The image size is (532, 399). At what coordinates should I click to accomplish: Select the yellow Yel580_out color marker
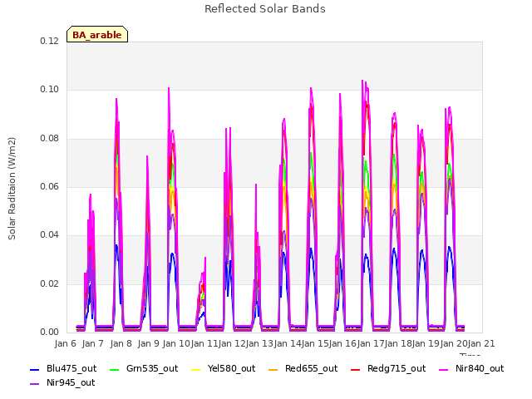pos(196,369)
